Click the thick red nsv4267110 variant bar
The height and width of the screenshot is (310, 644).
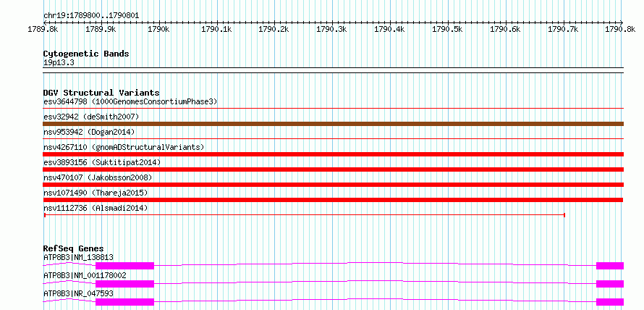334,154
